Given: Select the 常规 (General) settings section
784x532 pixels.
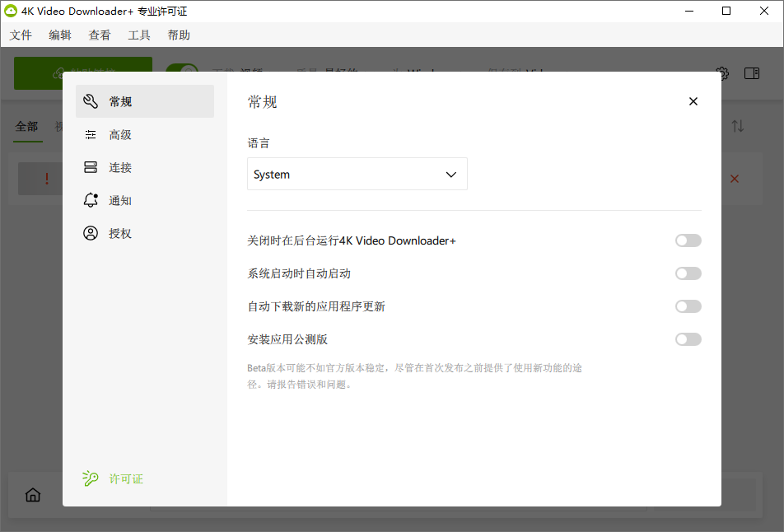Looking at the screenshot, I should point(120,100).
